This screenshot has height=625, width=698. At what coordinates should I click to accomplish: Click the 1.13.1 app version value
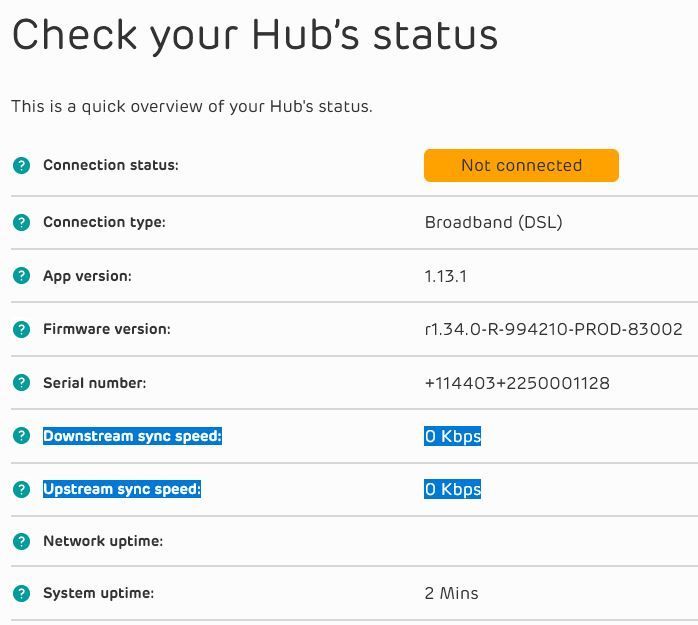pyautogui.click(x=446, y=276)
